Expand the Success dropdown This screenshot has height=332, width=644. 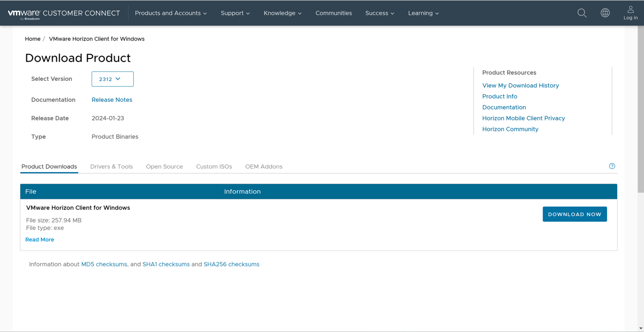379,13
